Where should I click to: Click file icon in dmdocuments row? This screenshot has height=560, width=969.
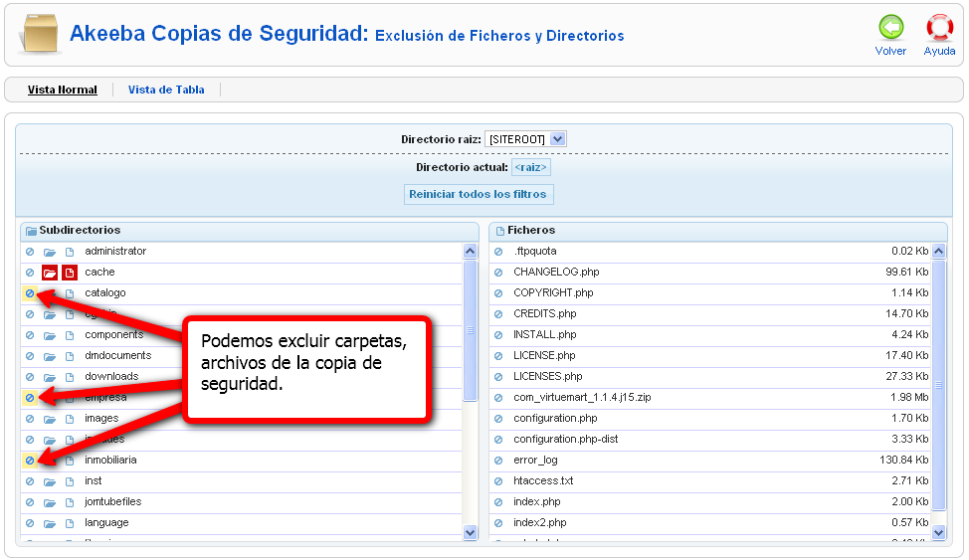point(70,357)
